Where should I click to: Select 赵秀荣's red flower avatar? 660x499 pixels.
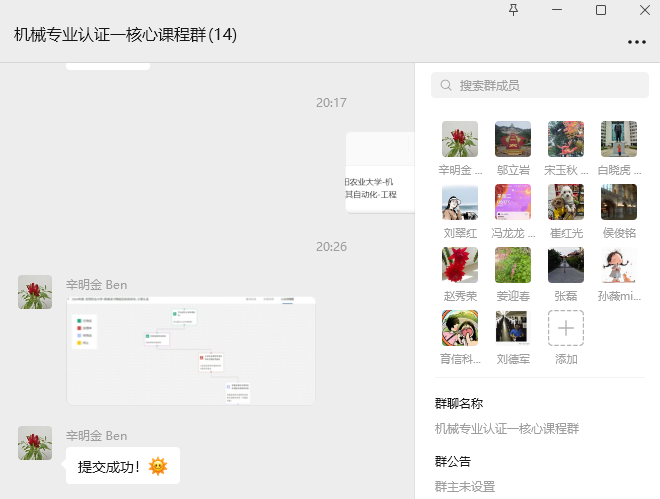[460, 265]
